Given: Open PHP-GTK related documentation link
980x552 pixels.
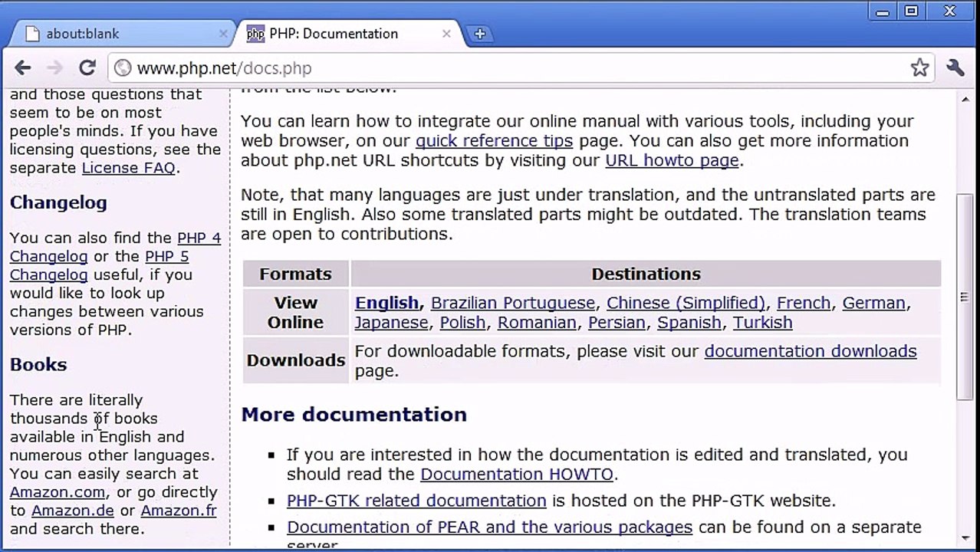Looking at the screenshot, I should coord(416,501).
